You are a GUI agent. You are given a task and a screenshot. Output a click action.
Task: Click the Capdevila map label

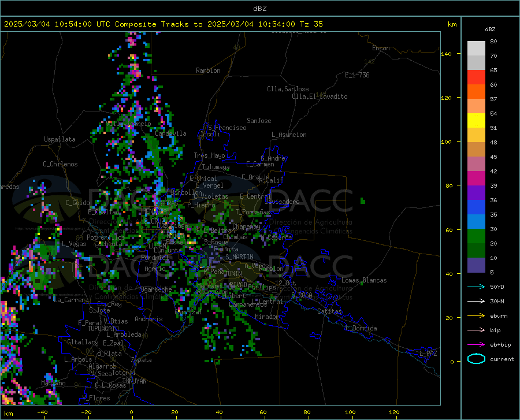[x=170, y=133]
